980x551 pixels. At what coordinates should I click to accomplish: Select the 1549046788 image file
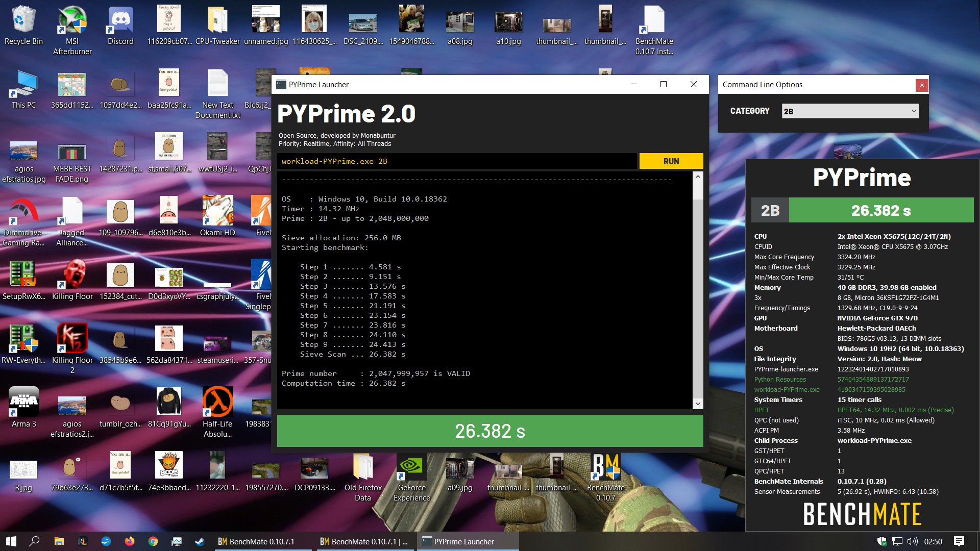tap(411, 26)
